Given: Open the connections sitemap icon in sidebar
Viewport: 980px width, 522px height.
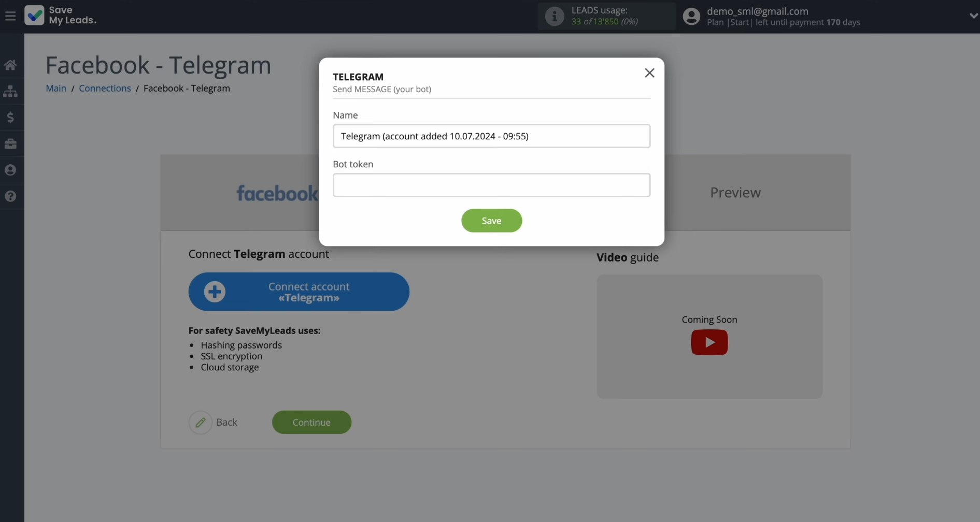Looking at the screenshot, I should [x=10, y=91].
